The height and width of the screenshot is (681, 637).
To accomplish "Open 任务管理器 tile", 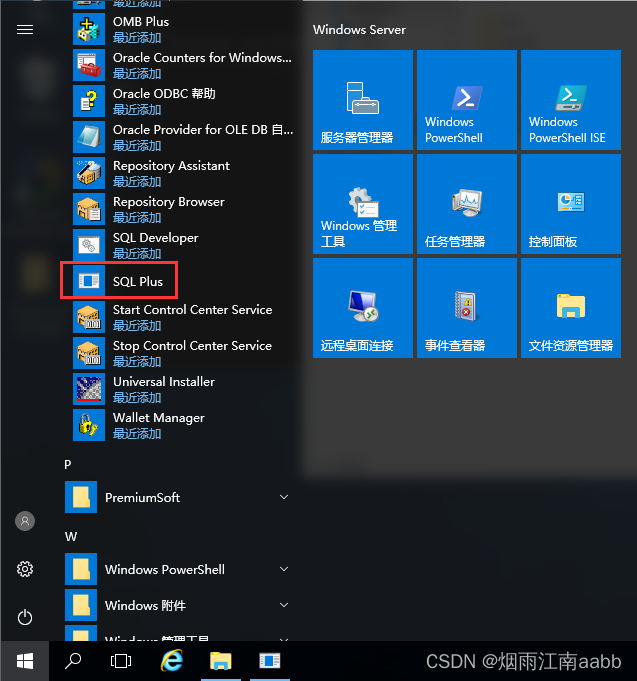I will point(467,204).
